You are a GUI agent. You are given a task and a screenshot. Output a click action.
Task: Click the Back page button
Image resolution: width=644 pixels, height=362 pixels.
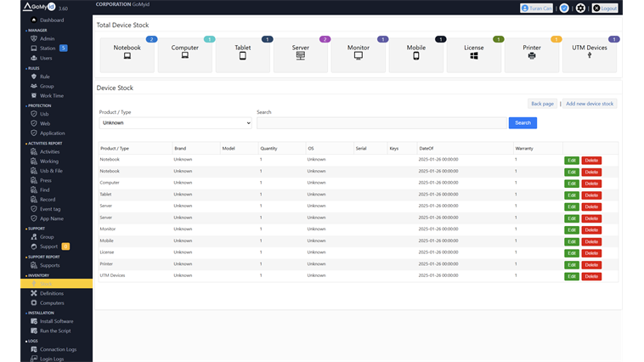point(542,104)
